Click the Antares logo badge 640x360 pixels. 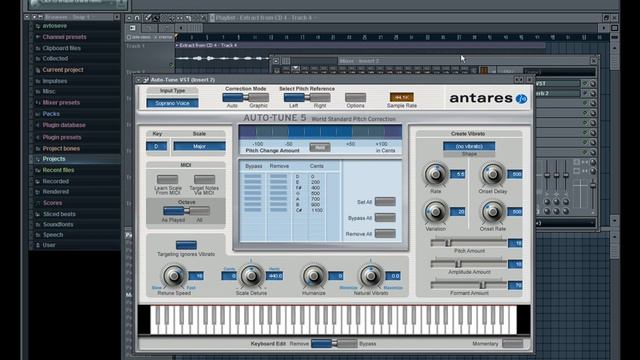pos(521,98)
